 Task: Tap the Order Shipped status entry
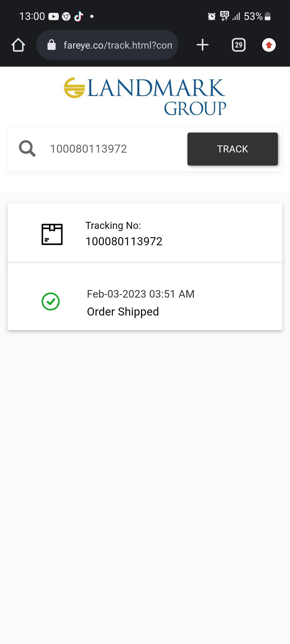123,312
